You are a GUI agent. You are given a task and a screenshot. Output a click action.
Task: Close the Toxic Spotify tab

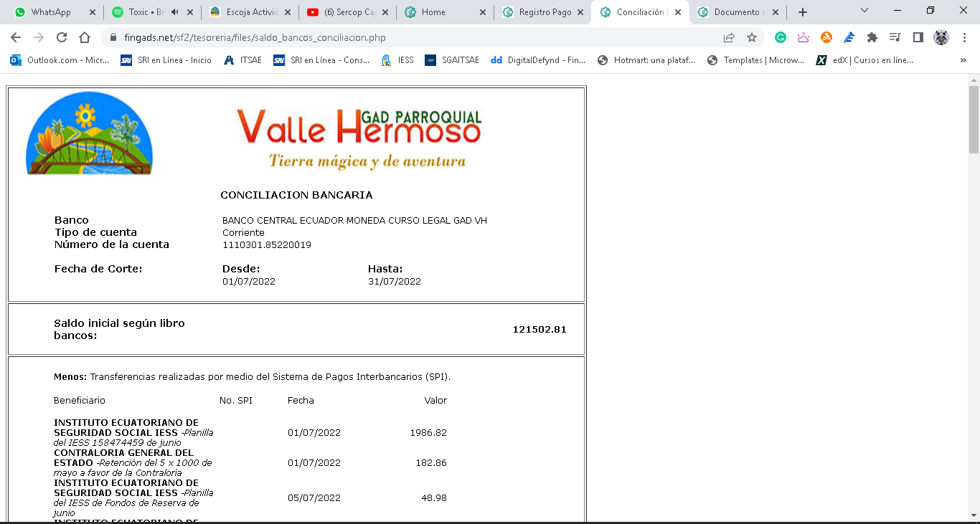pyautogui.click(x=189, y=12)
